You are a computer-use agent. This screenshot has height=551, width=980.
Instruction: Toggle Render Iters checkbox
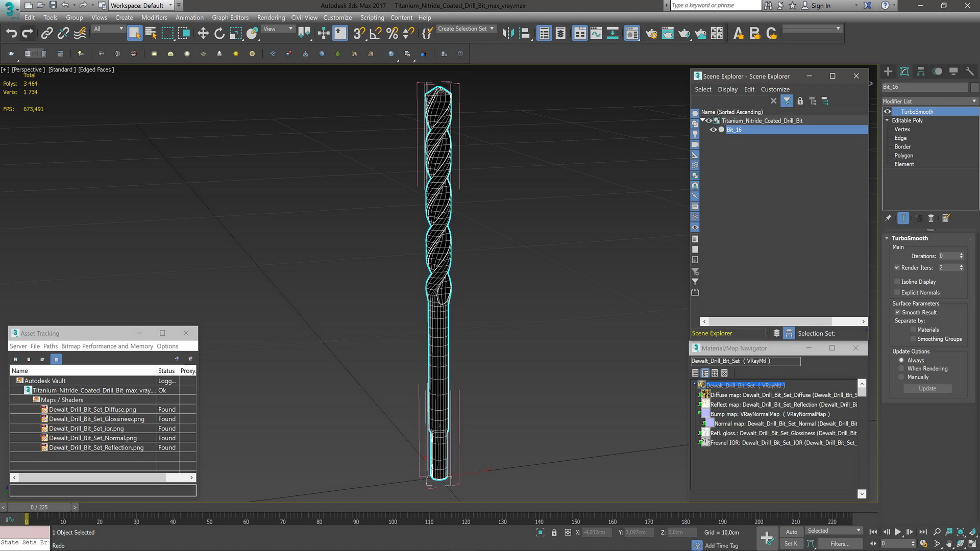(897, 267)
